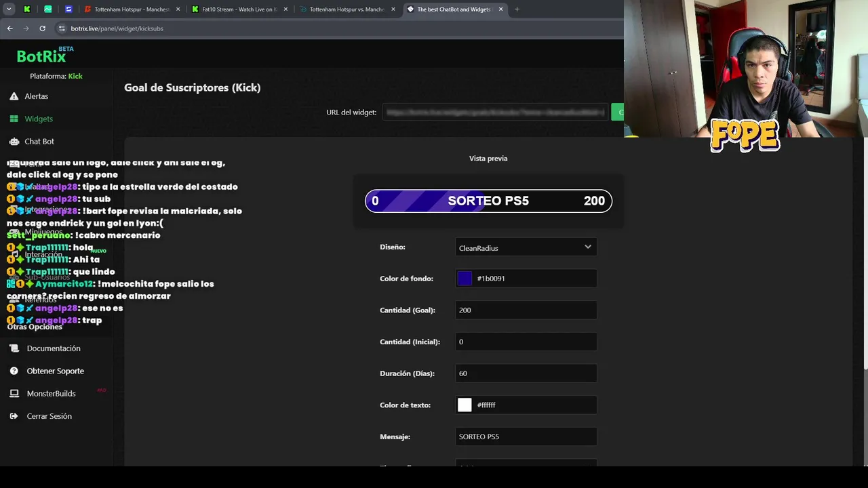Image resolution: width=868 pixels, height=488 pixels.
Task: Switch to Fat10 Stream Kick tab
Action: pyautogui.click(x=239, y=9)
